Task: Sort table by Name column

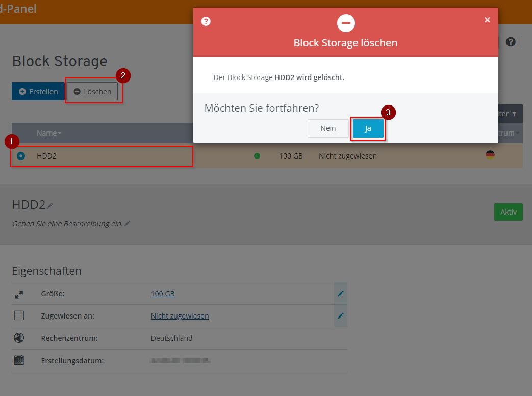Action: tap(49, 133)
